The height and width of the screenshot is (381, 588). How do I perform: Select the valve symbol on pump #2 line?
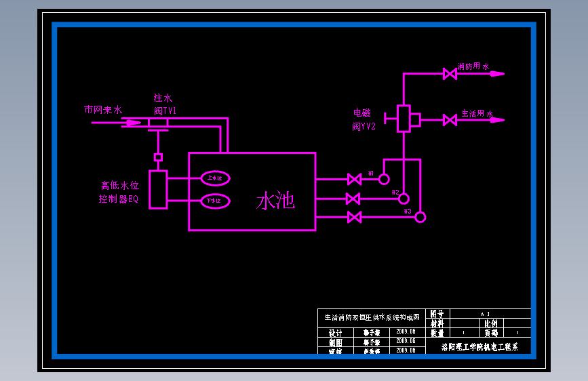(353, 199)
